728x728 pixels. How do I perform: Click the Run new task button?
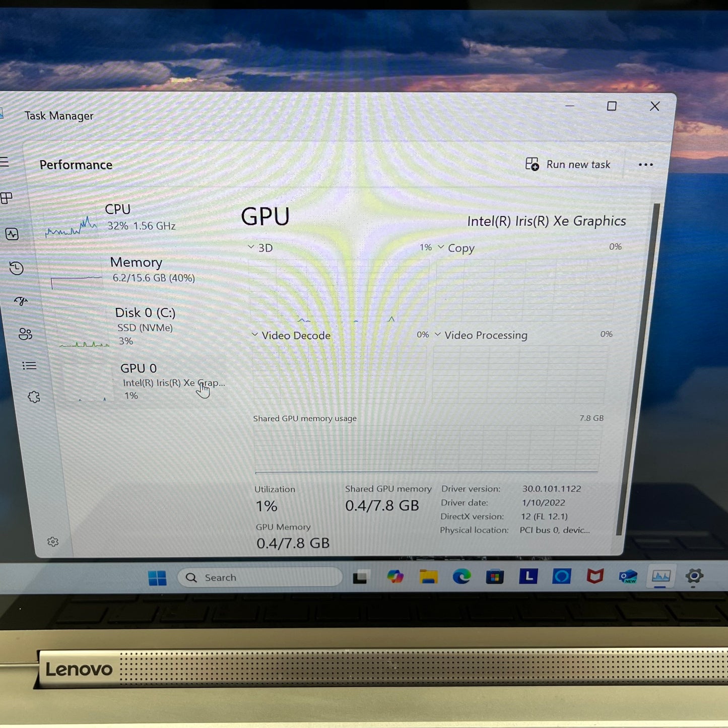coord(568,164)
